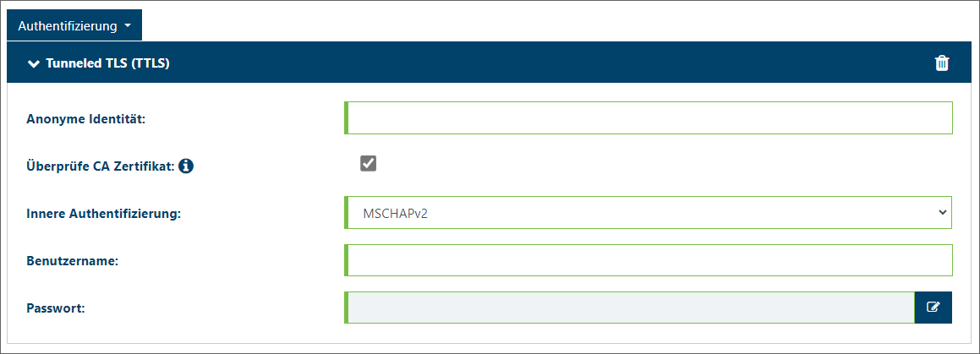Open the Authentifizierung dropdown button
Viewport: 980px width, 354px height.
point(74,26)
